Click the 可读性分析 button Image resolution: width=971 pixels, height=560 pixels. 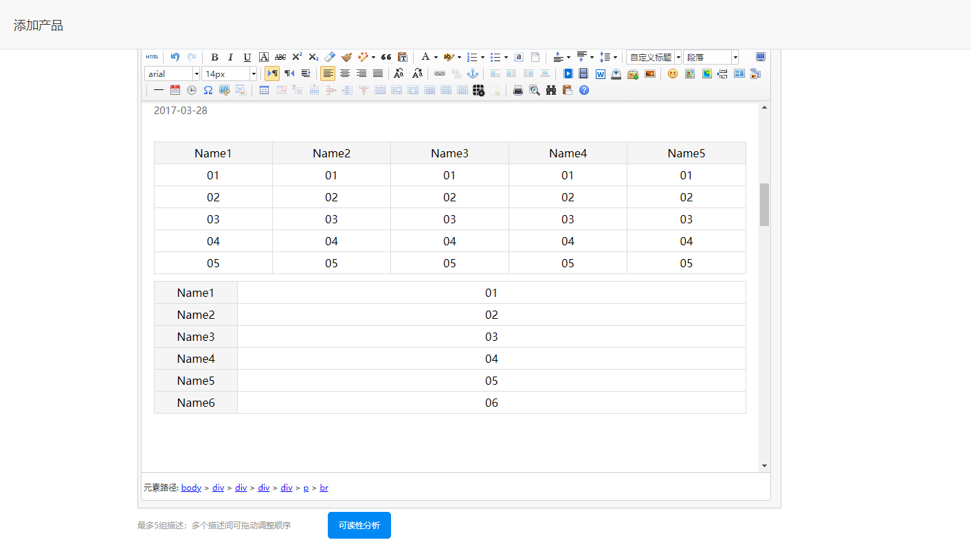359,526
